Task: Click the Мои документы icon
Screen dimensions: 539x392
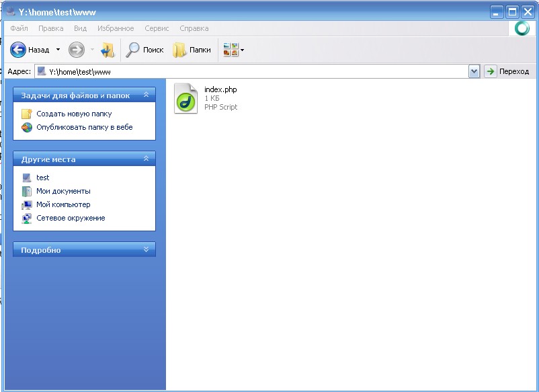Action: (27, 191)
